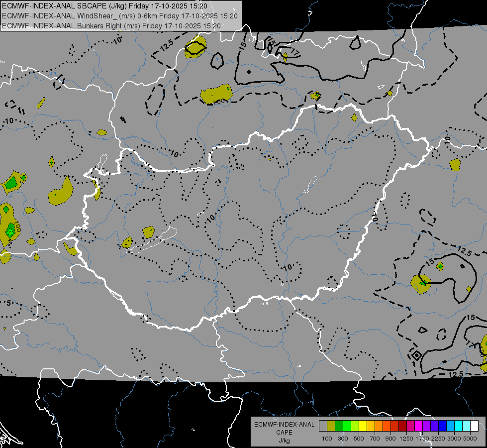
Task: Click the diamond marker at bottom right
Action: [x=416, y=355]
